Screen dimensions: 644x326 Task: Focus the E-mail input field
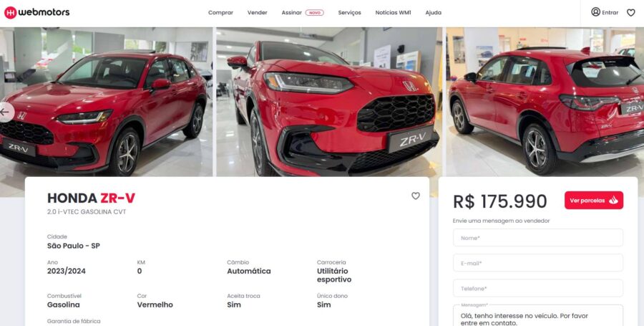coord(538,263)
